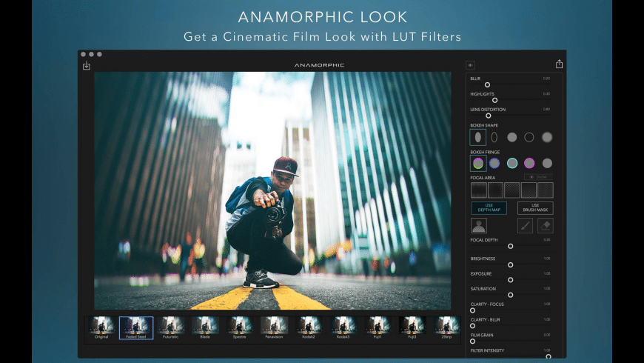Click the Highlights slider handle
This screenshot has width=644, height=363.
[495, 100]
